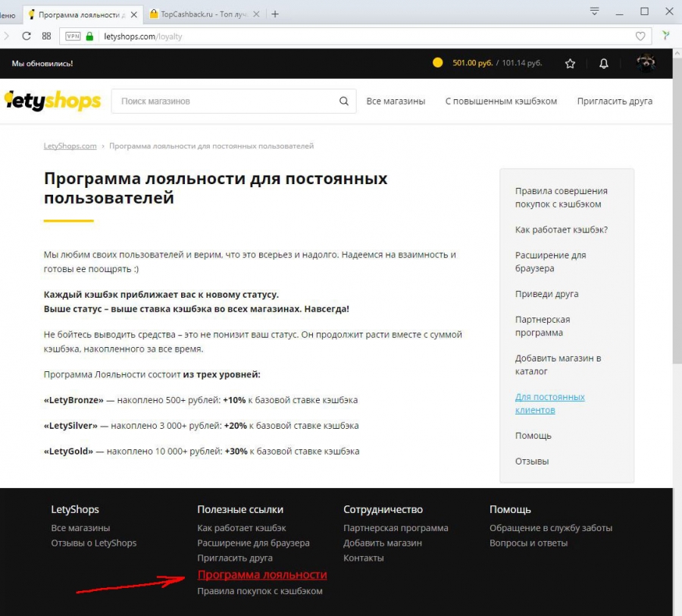Select the «LetyGold» level text
682x616 pixels.
tap(68, 451)
